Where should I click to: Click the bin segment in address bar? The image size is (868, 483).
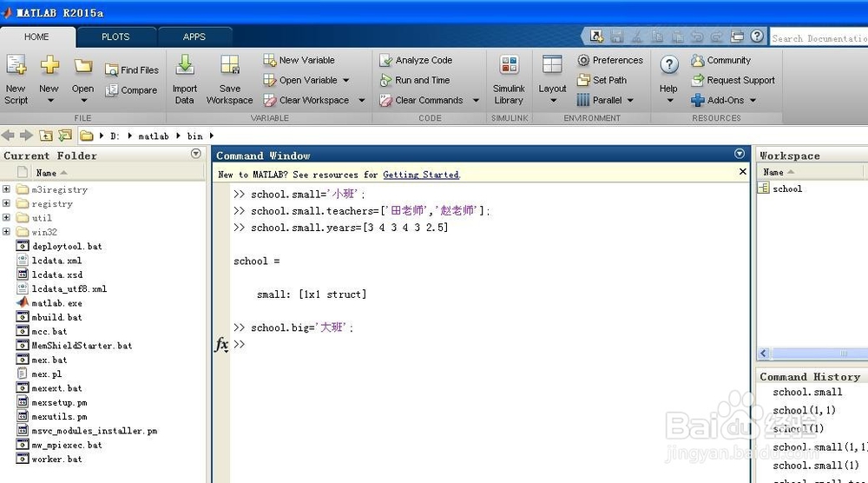pyautogui.click(x=194, y=136)
